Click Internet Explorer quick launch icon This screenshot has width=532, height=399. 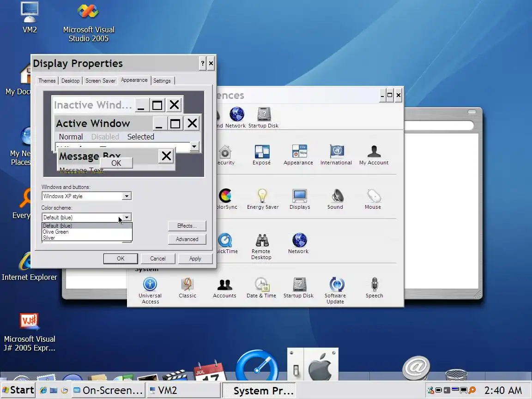click(x=43, y=391)
